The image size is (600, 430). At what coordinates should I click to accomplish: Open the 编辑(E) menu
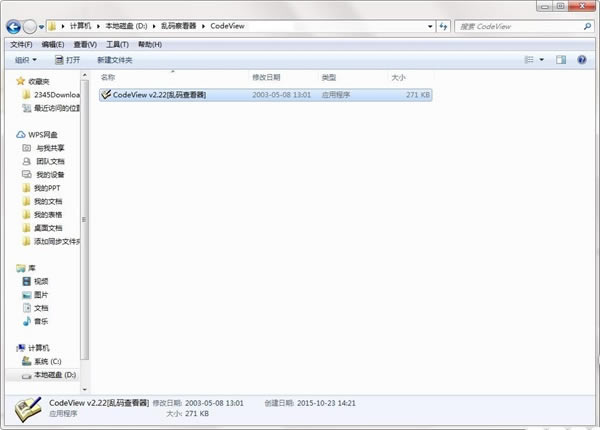53,45
